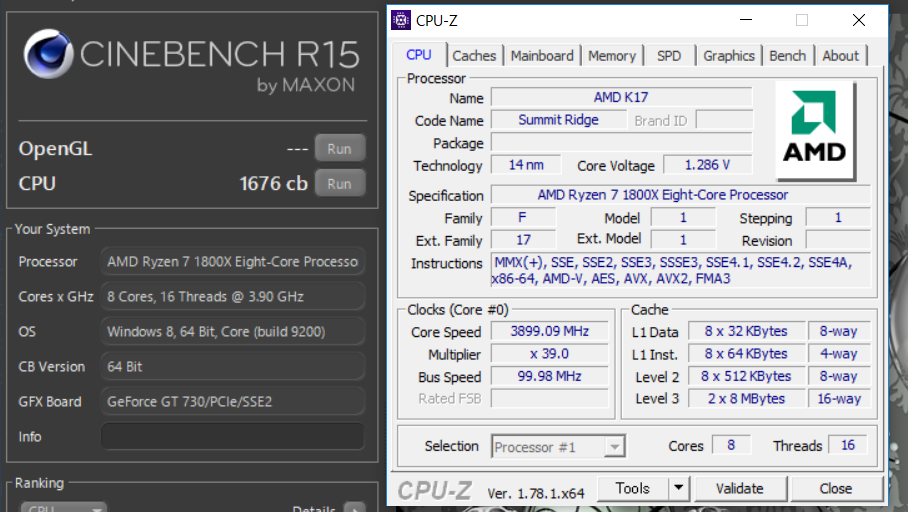Click the Details arrow button in Ranking
908x512 pixels.
pyautogui.click(x=354, y=508)
